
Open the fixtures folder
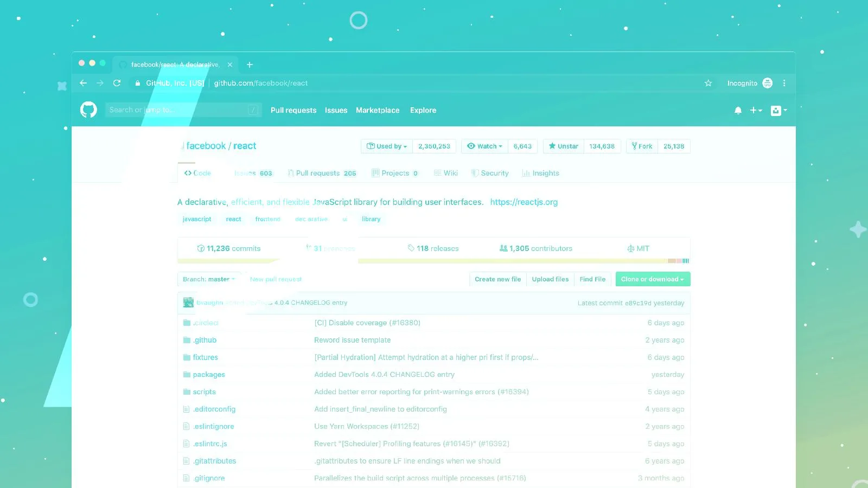point(205,357)
